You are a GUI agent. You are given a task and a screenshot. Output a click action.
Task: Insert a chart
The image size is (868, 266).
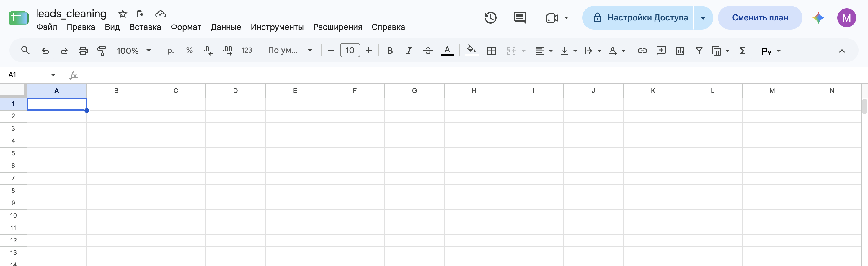(x=680, y=51)
